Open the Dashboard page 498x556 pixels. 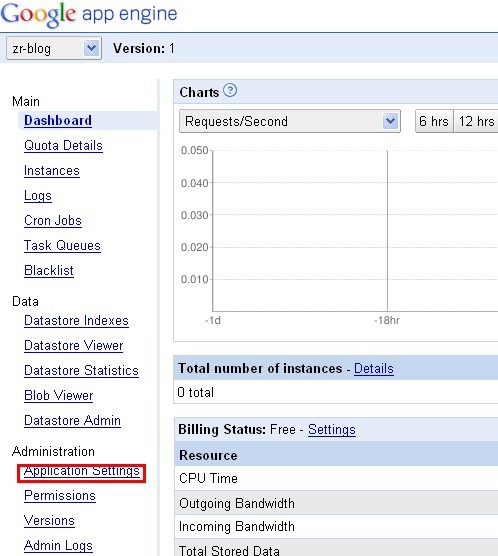[x=58, y=121]
